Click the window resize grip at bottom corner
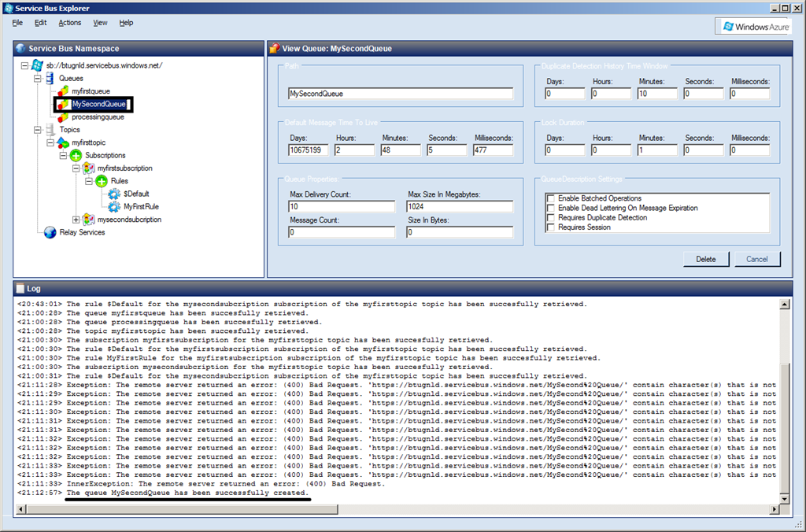 (x=800, y=526)
